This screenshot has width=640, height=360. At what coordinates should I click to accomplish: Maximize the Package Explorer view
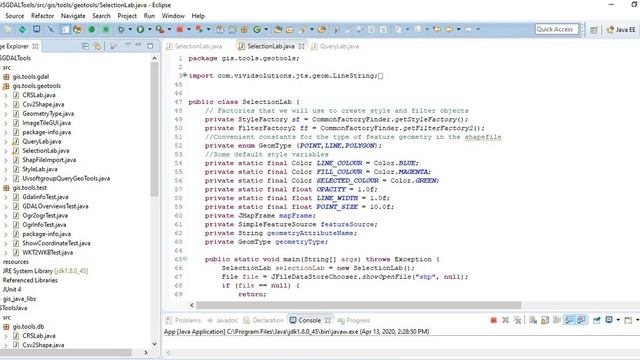click(x=150, y=46)
